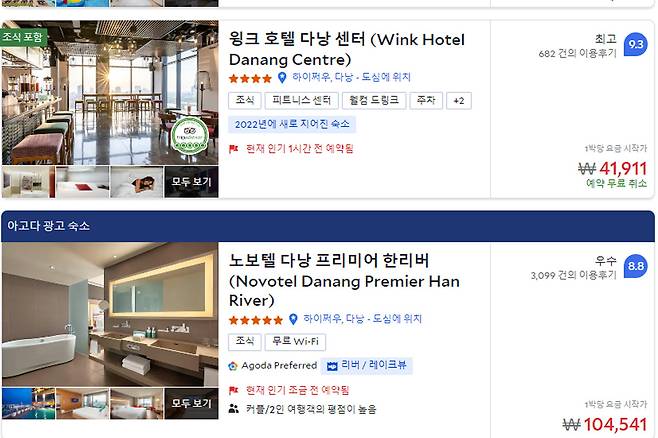Viewport: 658px width, 438px height.
Task: Open the Wink Hotel Danang Centre title link
Action: (x=347, y=50)
